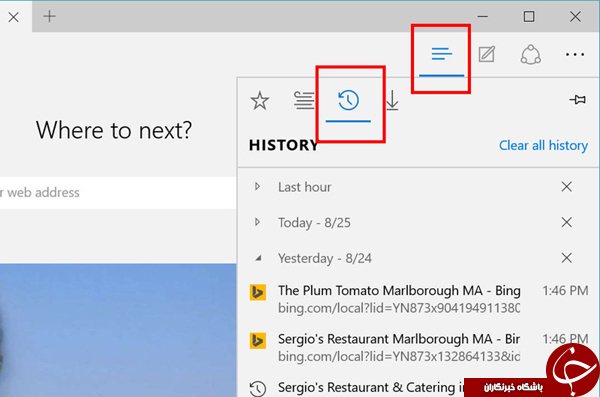
Task: Click Bing icon beside Sergio's Restaurant Marlborough entry
Action: (x=258, y=341)
